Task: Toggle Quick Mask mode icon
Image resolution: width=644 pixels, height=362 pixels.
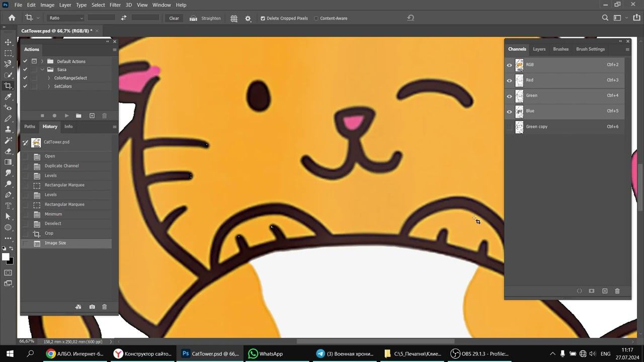Action: coord(8,273)
